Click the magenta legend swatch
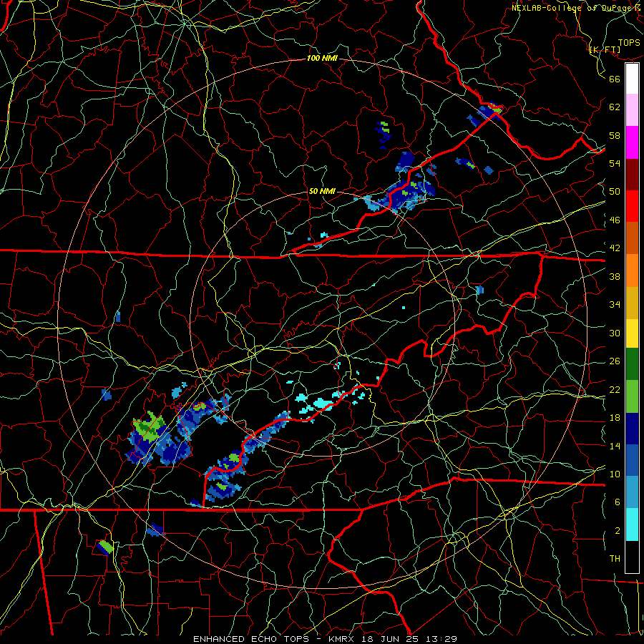644x644 pixels. 632,142
